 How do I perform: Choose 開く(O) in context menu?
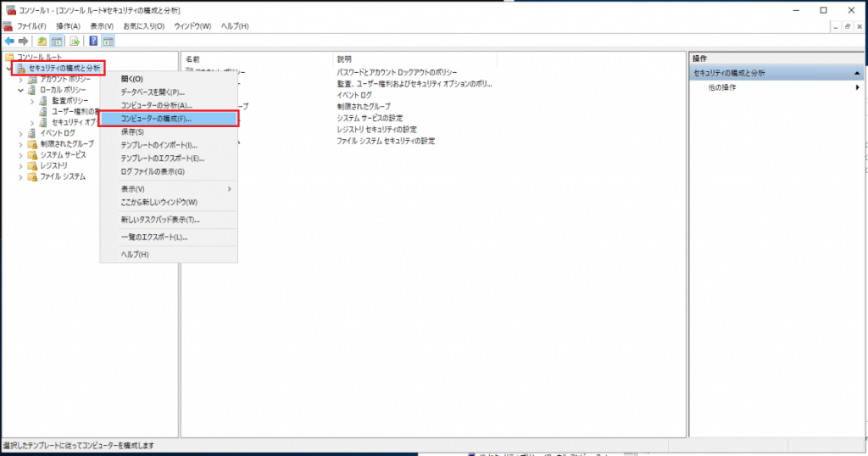[x=169, y=79]
